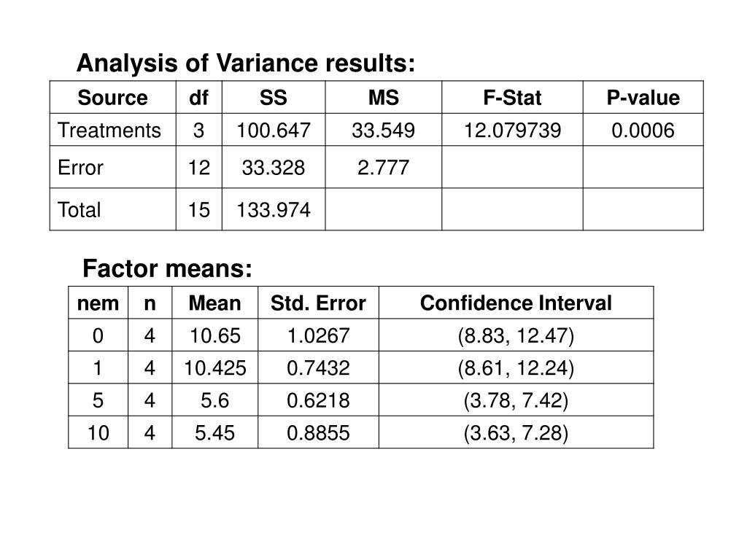Click the standard error 0.8855
Viewport: 747px width, 560px height.
click(x=318, y=432)
